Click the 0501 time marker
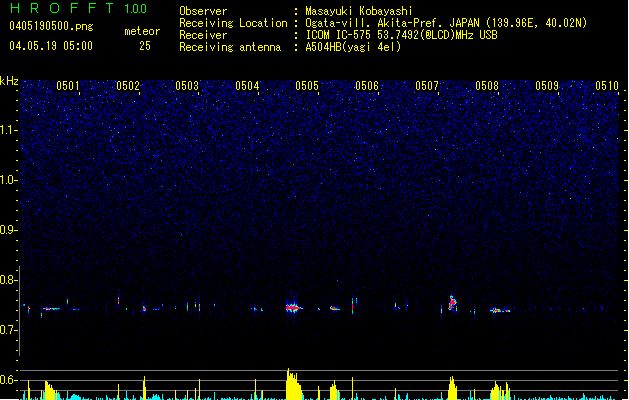The height and width of the screenshot is (400, 629). (x=68, y=86)
